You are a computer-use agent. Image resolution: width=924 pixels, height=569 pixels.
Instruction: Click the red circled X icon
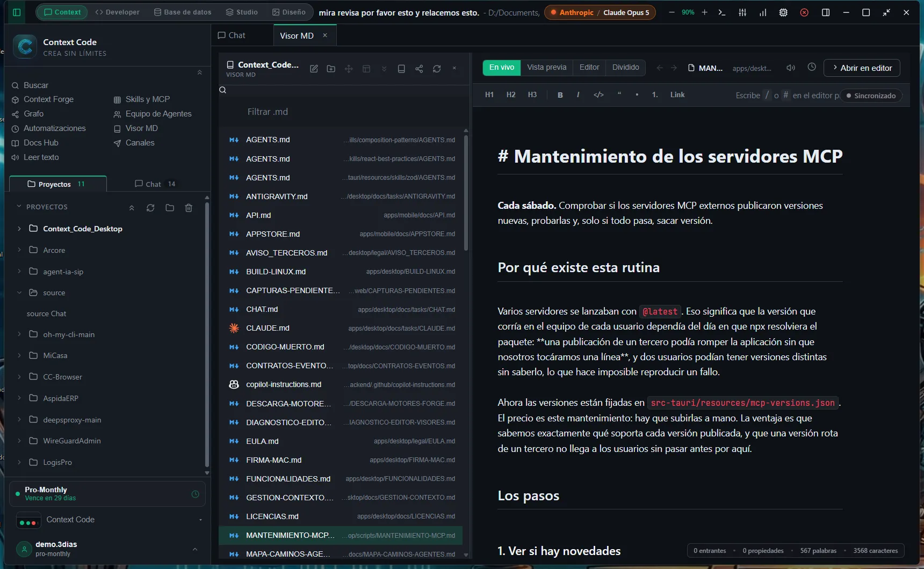click(804, 12)
